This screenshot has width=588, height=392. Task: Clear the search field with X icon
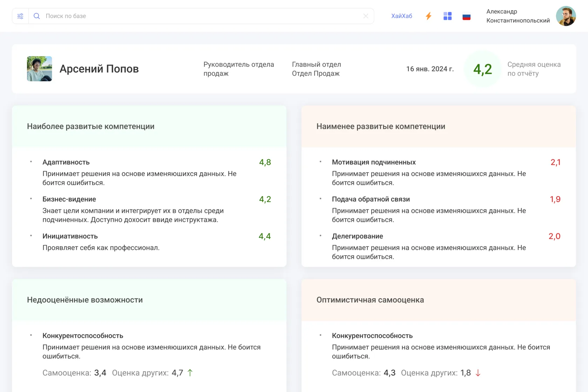coord(365,16)
